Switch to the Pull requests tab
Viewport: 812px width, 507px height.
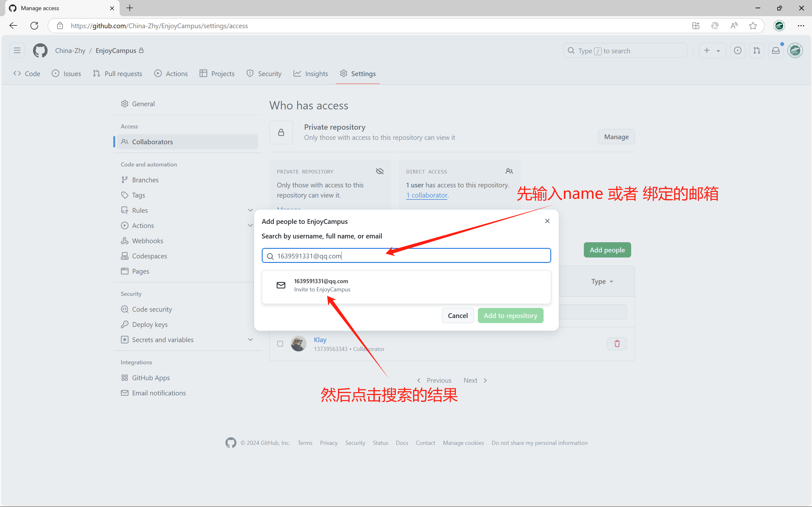117,74
